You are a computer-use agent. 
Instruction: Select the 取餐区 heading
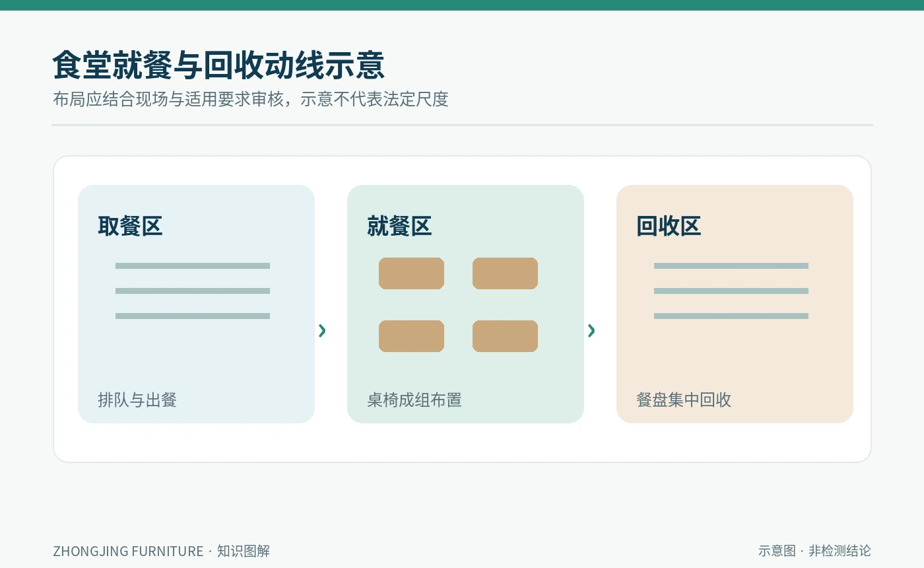[130, 226]
